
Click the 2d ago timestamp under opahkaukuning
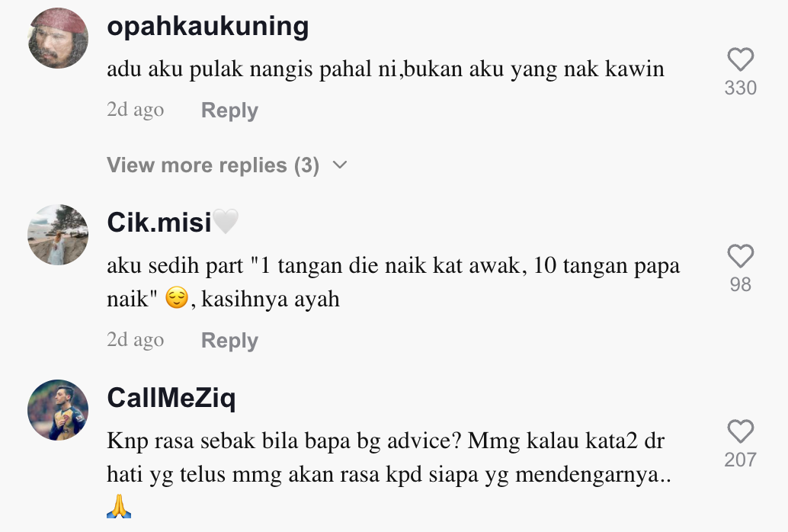tap(135, 110)
